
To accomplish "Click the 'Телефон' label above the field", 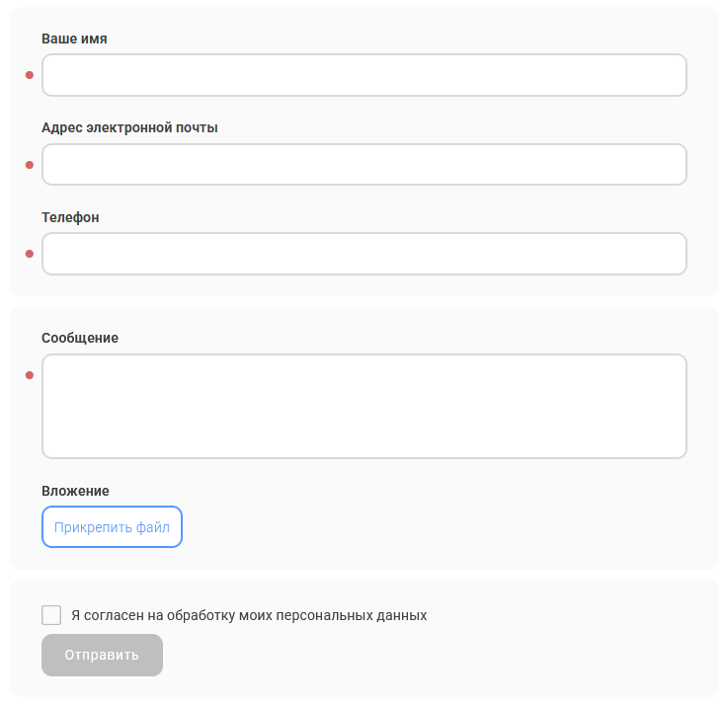I will 70,217.
